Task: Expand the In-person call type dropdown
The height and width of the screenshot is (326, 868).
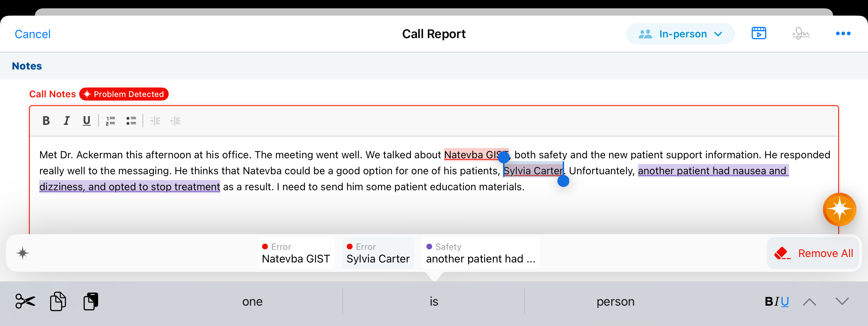Action: (x=680, y=34)
